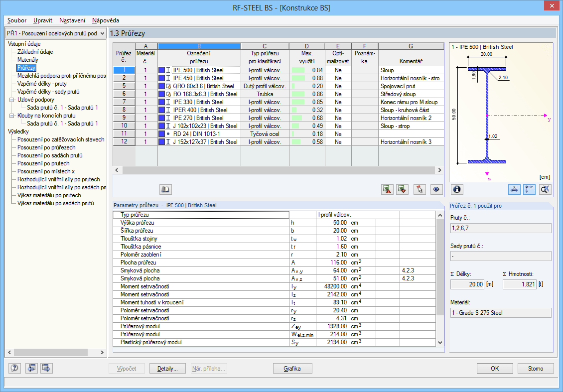The image size is (563, 392).
Task: Click tube icon for RO 168.3x6.3
Action: click(168, 94)
